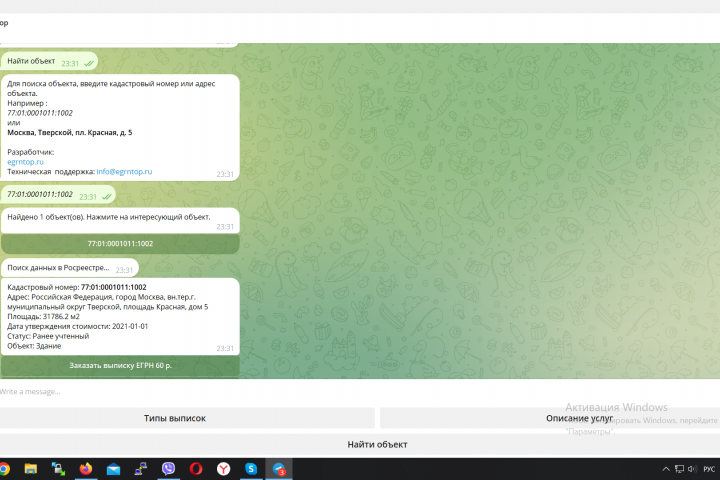Click 'Найдено 1 объект(ов)' message text
Image resolution: width=720 pixels, height=480 pixels.
(109, 217)
